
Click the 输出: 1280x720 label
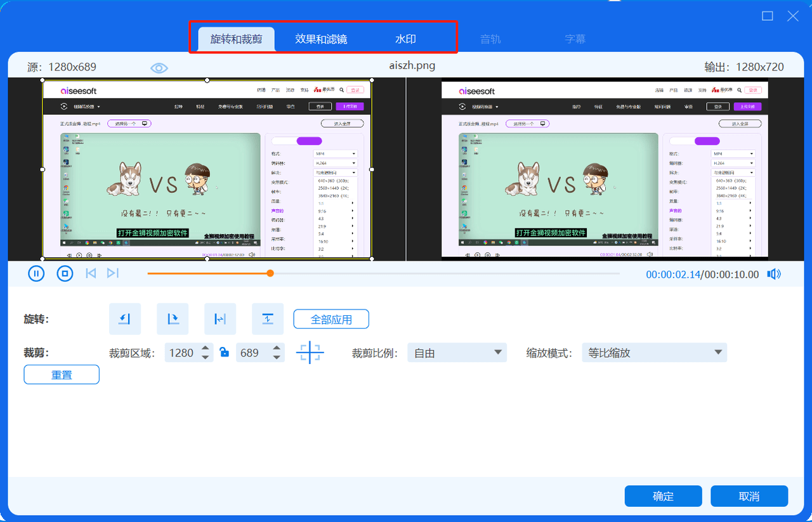pos(744,67)
